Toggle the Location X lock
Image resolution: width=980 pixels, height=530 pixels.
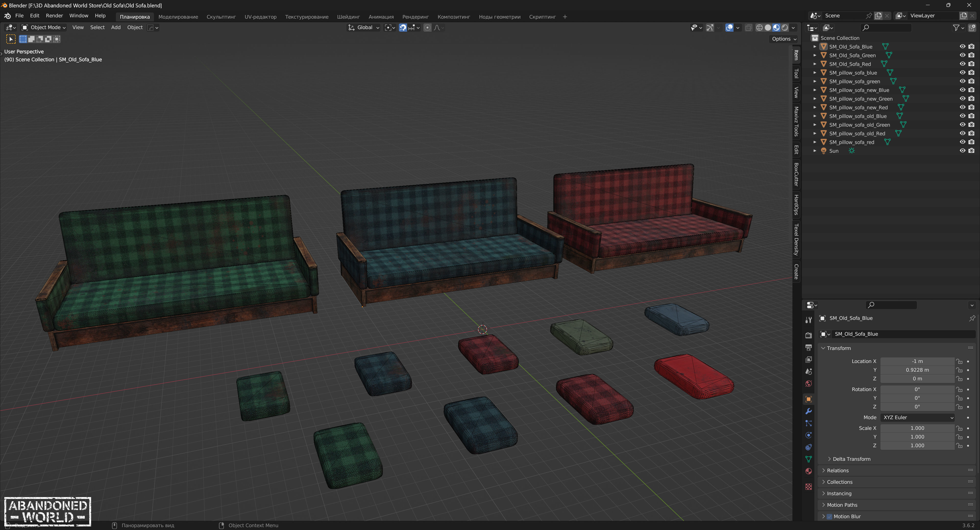(x=959, y=362)
